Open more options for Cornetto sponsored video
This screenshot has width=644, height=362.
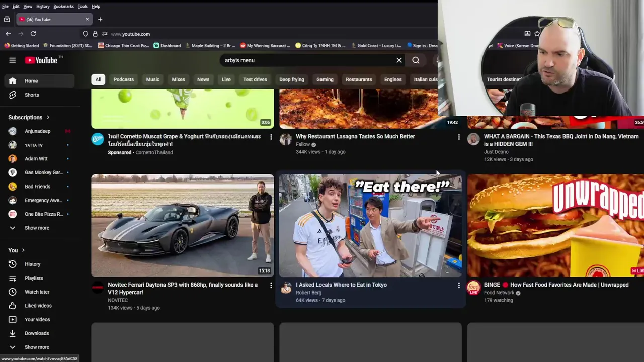[271, 137]
